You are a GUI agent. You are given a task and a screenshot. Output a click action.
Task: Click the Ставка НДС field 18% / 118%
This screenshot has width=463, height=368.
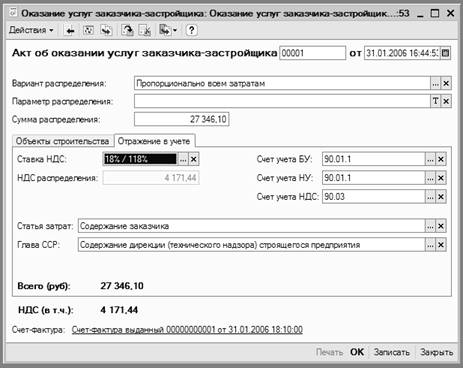pos(140,159)
